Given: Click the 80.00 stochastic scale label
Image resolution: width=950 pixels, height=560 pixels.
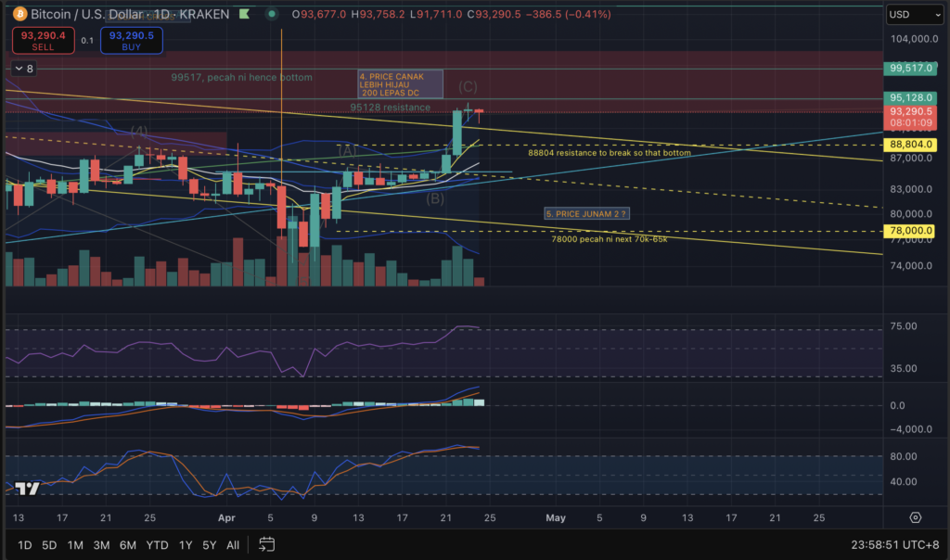Looking at the screenshot, I should pyautogui.click(x=904, y=456).
